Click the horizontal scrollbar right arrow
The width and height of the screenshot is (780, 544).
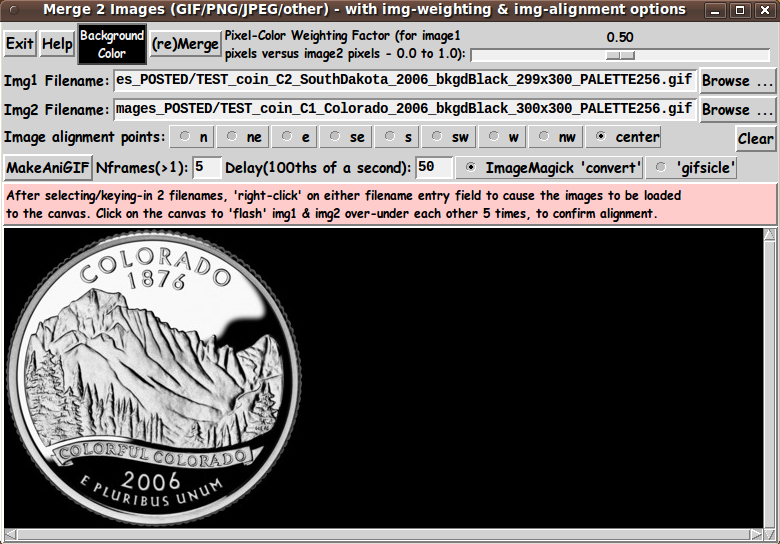(x=757, y=535)
